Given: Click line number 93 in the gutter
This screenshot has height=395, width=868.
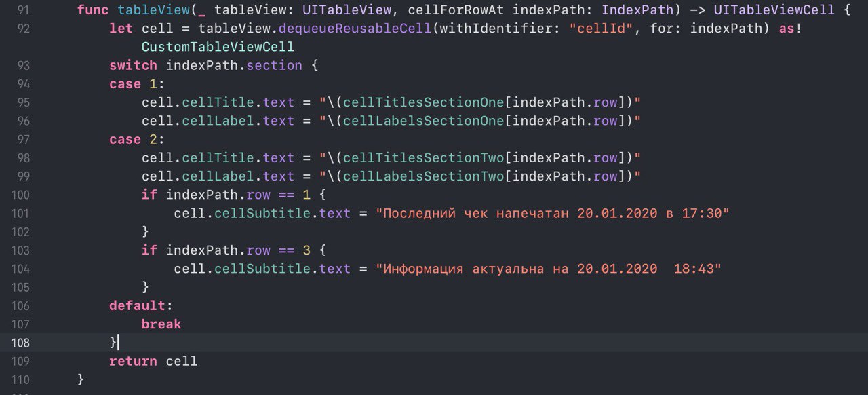Looking at the screenshot, I should [22, 66].
